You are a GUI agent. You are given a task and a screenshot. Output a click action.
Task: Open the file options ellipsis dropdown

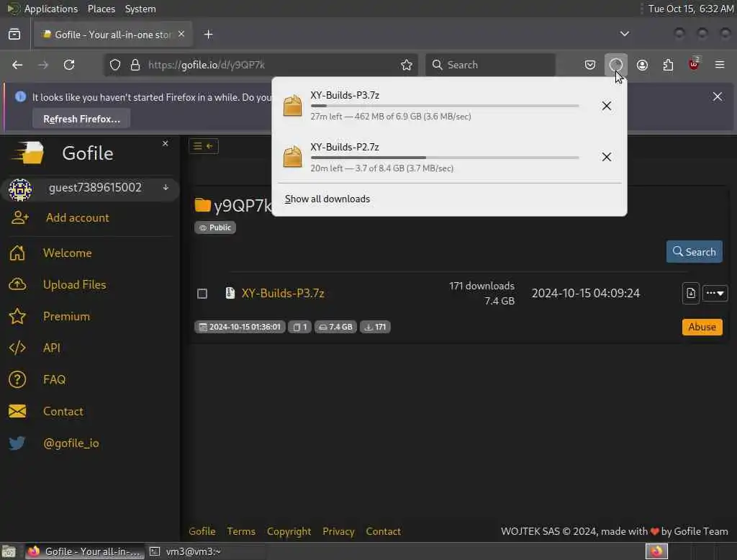[x=715, y=294]
